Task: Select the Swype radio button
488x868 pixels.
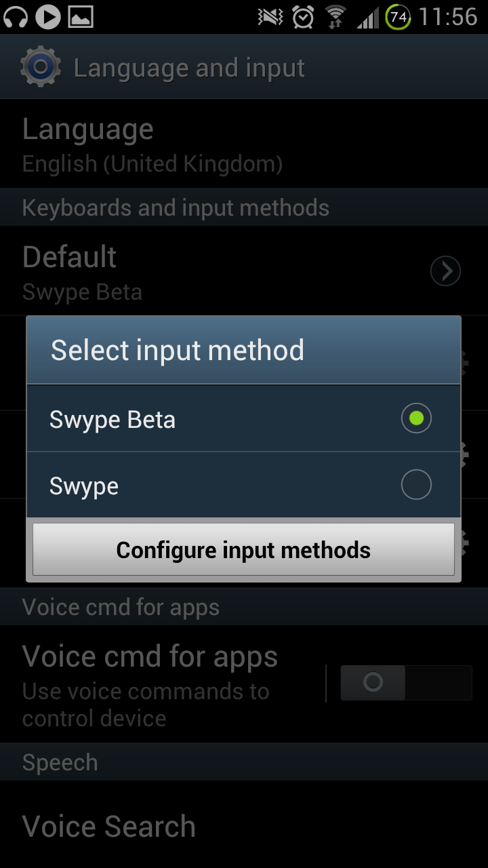Action: tap(416, 485)
